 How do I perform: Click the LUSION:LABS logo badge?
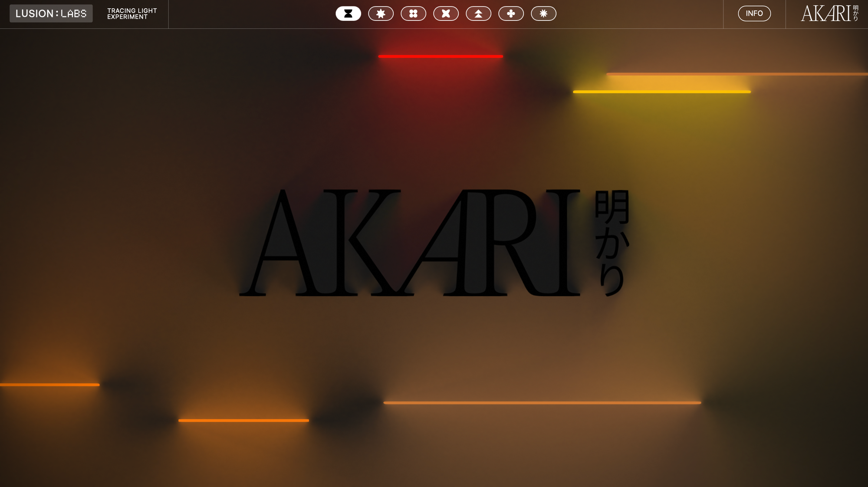click(x=51, y=13)
